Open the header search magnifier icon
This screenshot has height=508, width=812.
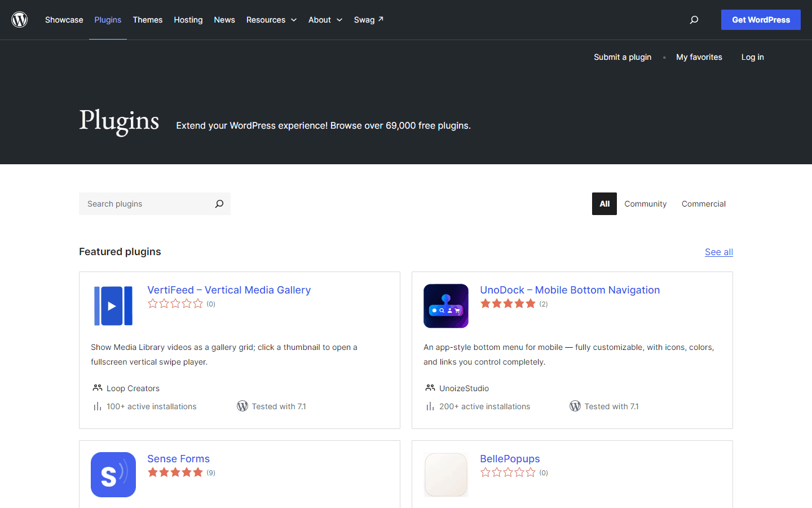click(x=694, y=20)
